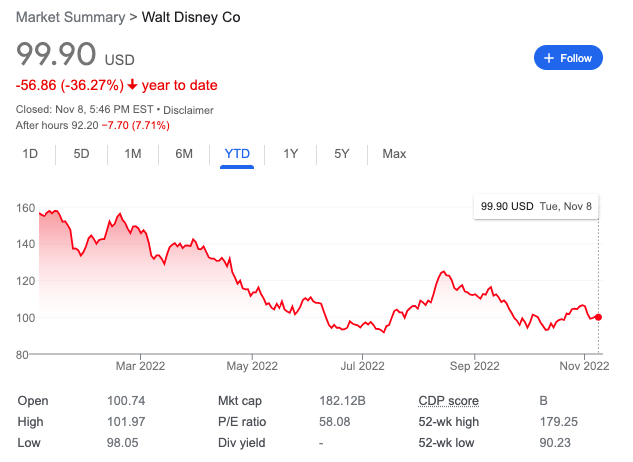Open the 6M chart view

coord(184,154)
